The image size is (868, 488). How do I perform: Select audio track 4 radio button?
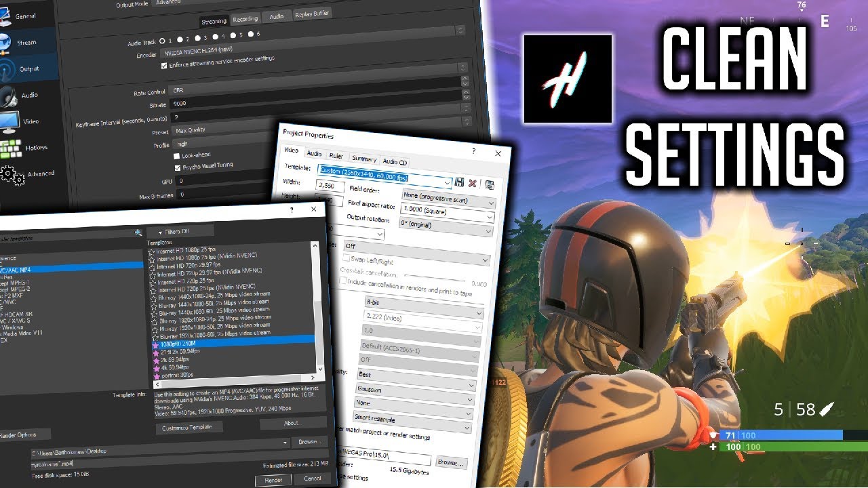[215, 36]
